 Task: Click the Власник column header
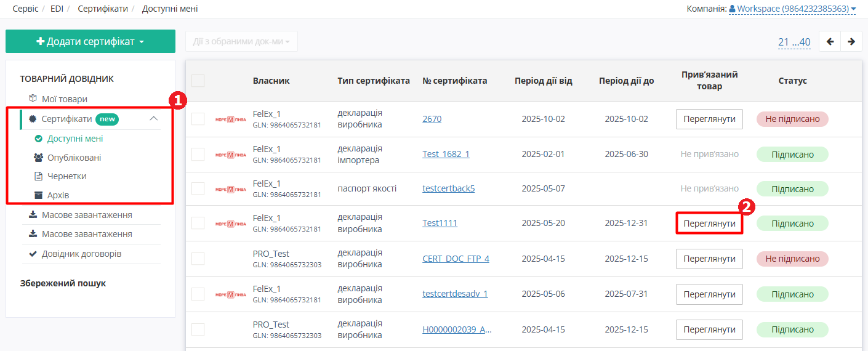click(271, 81)
